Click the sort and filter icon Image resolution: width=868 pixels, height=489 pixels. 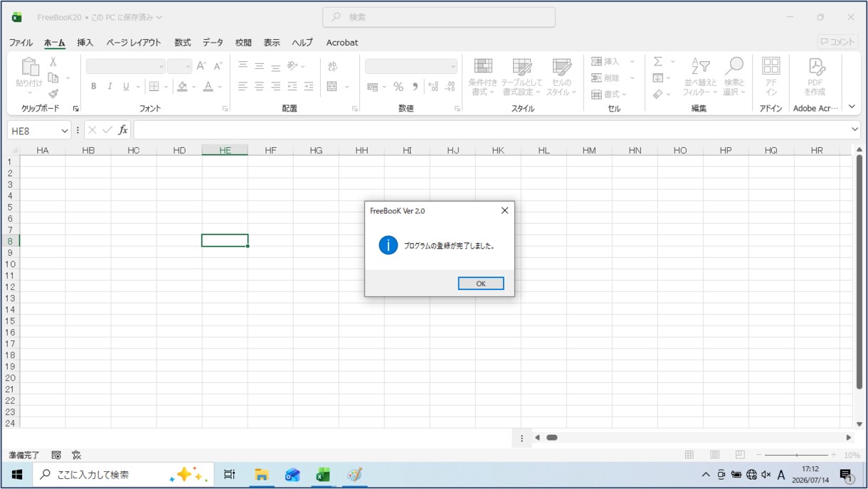point(701,66)
